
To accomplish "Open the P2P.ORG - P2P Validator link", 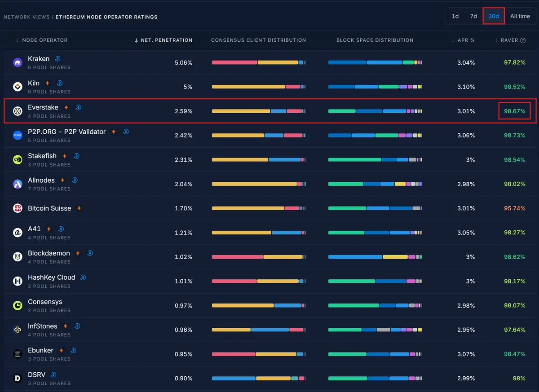I will click(67, 132).
